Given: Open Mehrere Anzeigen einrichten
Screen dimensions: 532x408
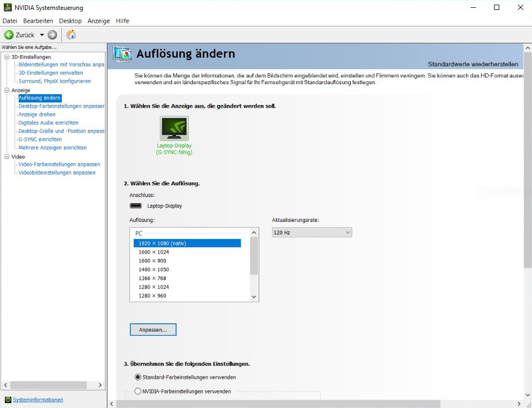Looking at the screenshot, I should [52, 148].
